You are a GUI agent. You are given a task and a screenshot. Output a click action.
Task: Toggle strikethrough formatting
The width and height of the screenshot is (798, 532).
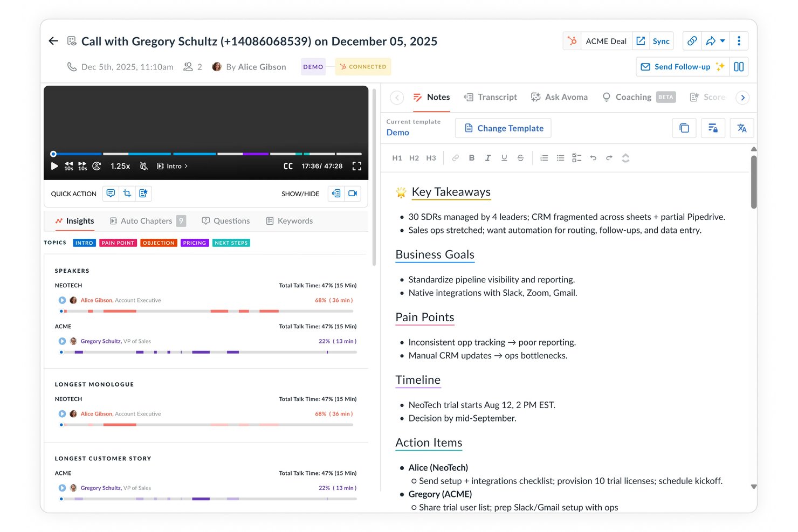point(520,158)
